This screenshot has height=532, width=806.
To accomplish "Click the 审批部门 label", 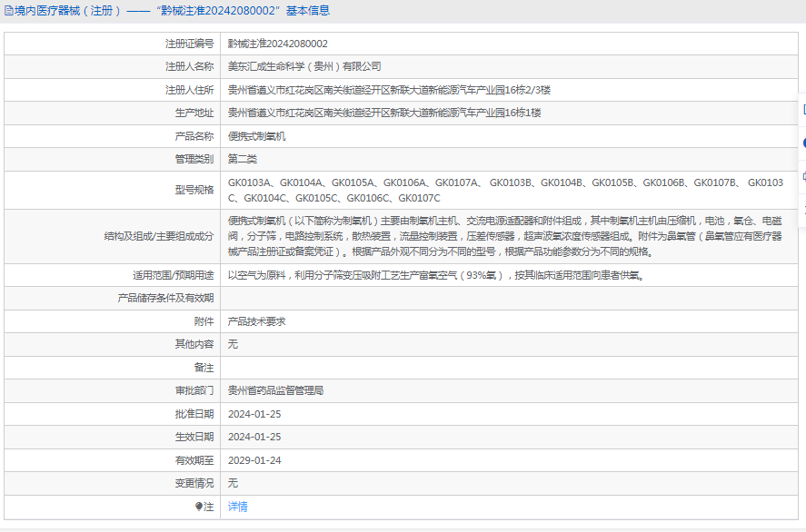I will click(194, 390).
